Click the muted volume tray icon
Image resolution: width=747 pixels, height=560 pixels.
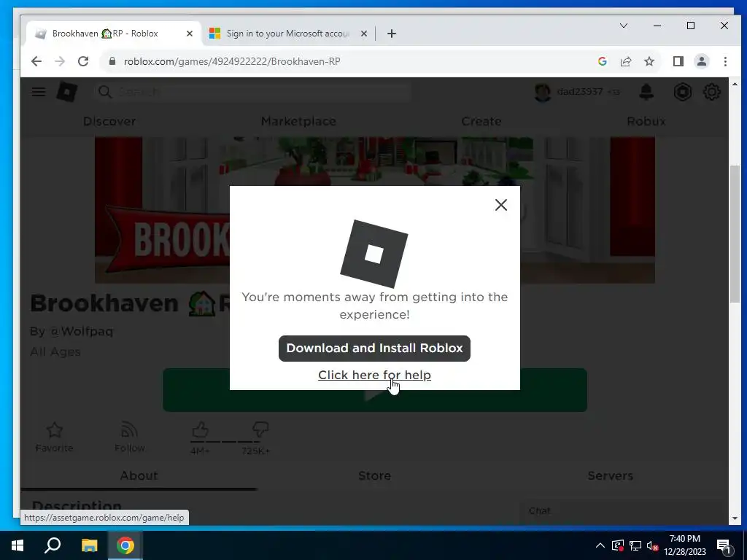[x=652, y=545]
